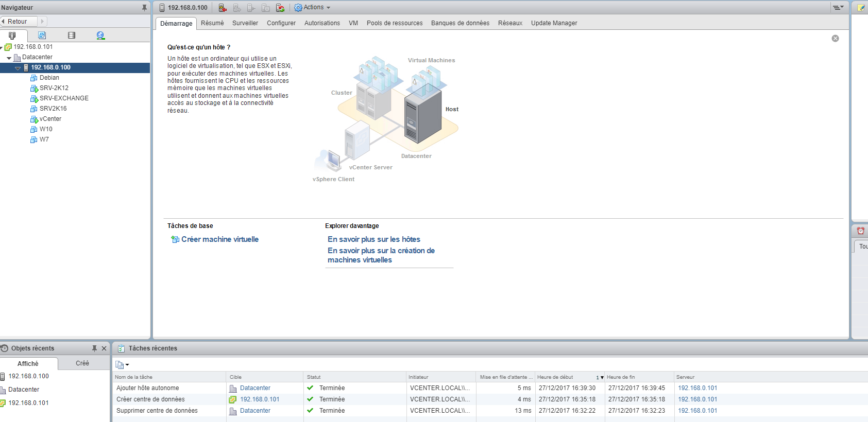Collapse the Datacenter tree node
Screen dimensions: 868x422
coord(9,58)
